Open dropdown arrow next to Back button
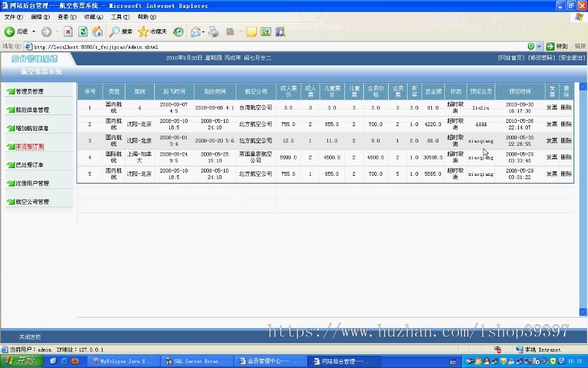 point(34,32)
